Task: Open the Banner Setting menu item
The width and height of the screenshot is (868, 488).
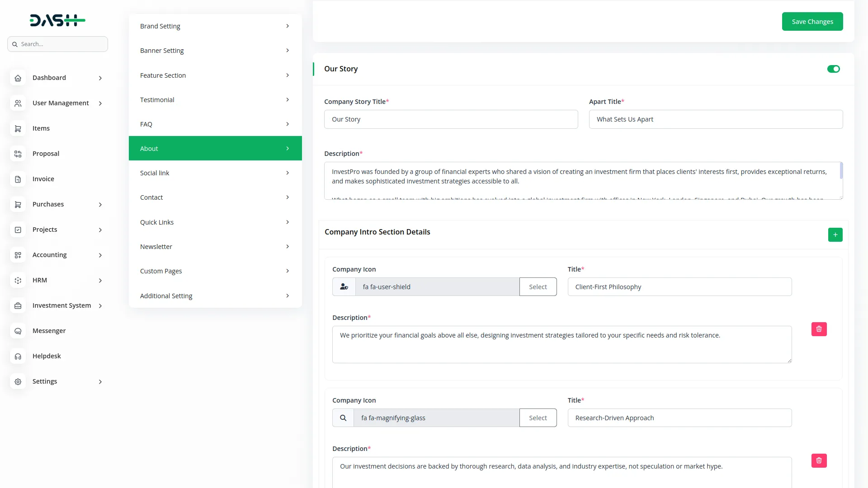Action: pyautogui.click(x=215, y=51)
